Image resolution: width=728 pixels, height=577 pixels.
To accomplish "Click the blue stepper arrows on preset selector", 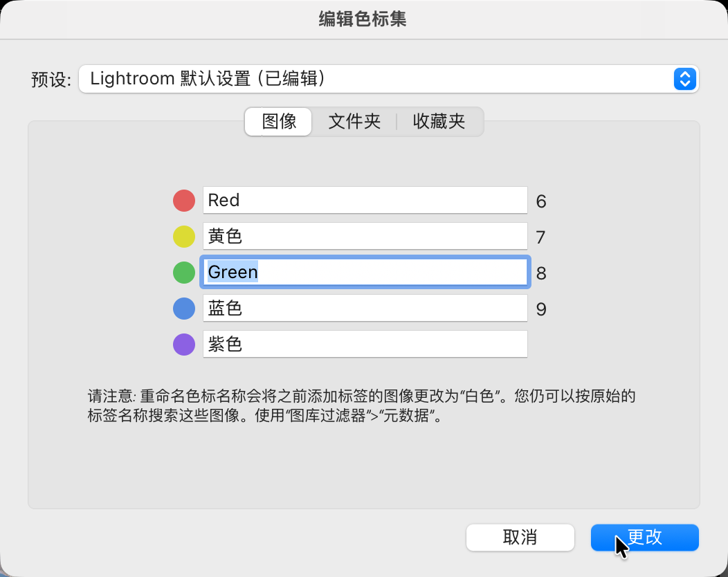I will [x=684, y=79].
